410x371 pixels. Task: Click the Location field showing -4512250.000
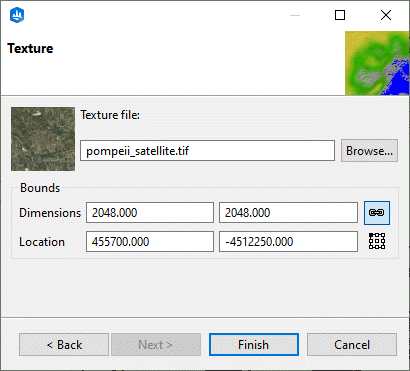coord(288,241)
